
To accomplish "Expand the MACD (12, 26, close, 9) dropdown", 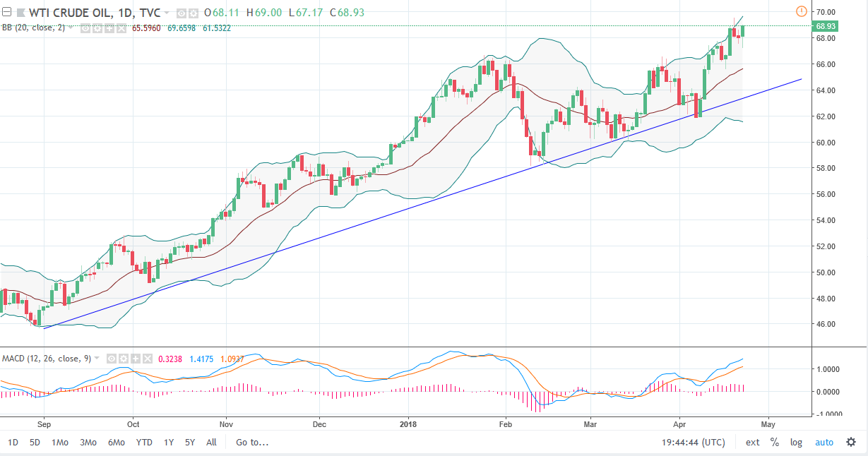I will 97,359.
